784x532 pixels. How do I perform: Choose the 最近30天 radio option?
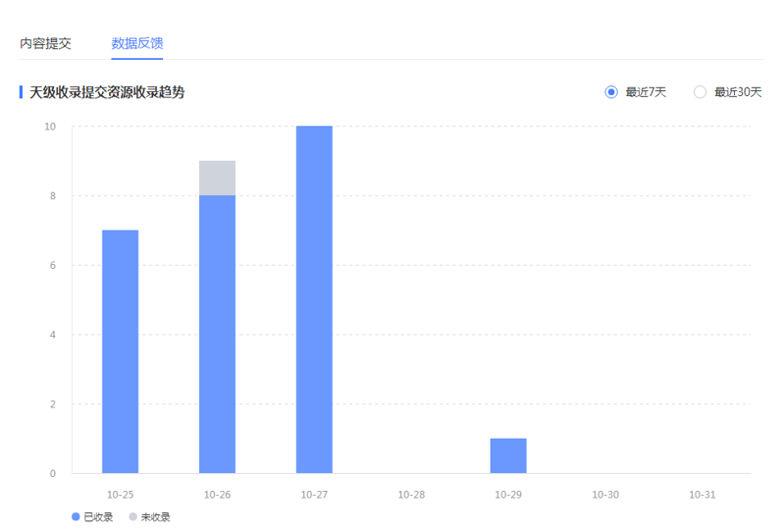point(700,92)
